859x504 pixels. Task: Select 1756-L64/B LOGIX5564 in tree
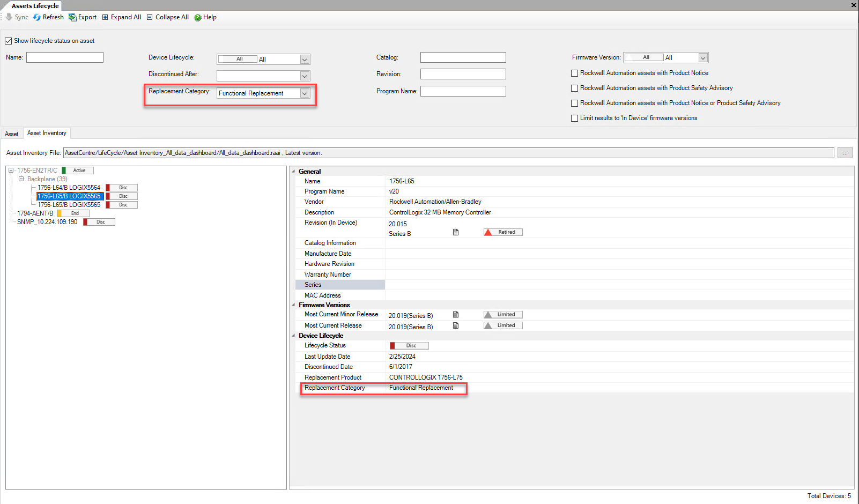pyautogui.click(x=69, y=188)
